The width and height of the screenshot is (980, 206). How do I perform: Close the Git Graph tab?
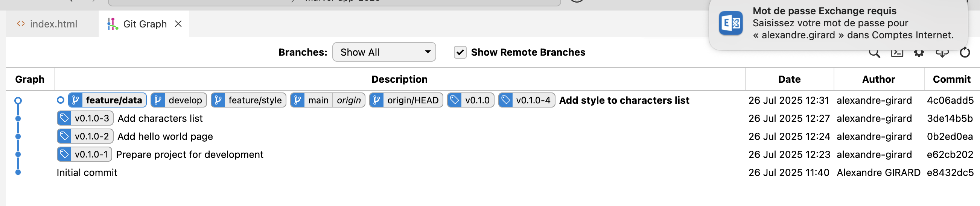click(x=178, y=24)
